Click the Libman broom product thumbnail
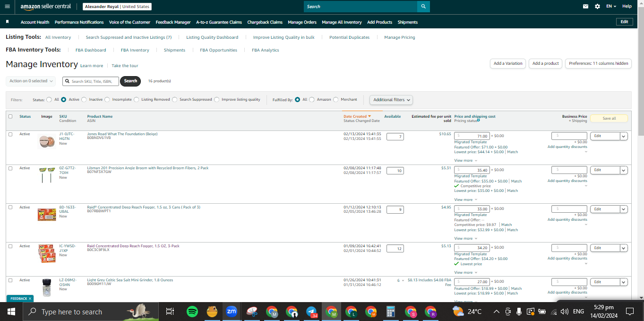Viewport: 644px width, 321px height. [x=47, y=174]
